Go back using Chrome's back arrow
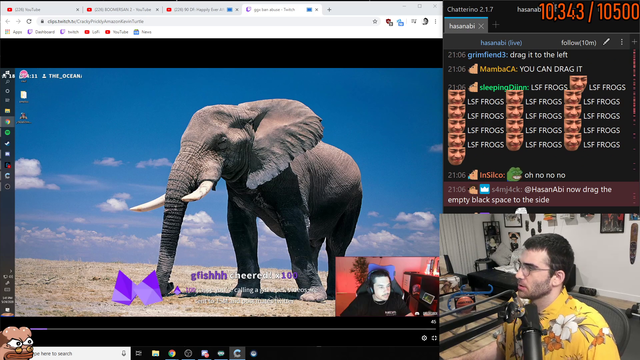The height and width of the screenshot is (360, 640). point(8,21)
